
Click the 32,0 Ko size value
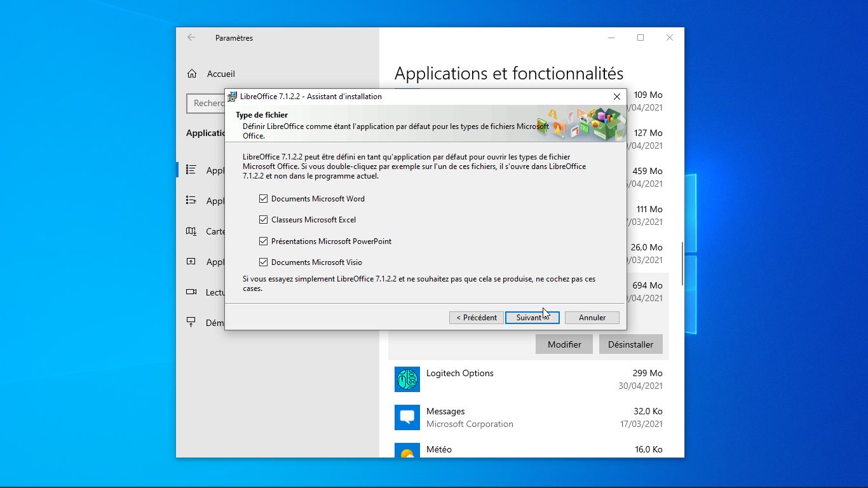(648, 411)
